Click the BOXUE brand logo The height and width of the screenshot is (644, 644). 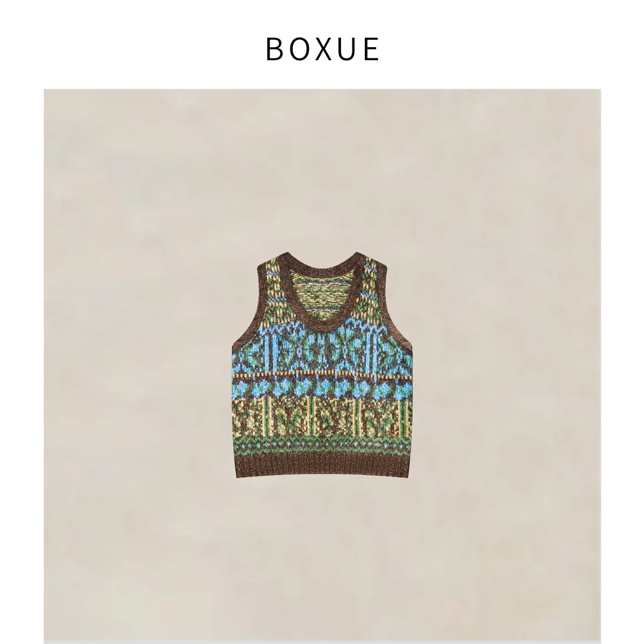tap(322, 49)
